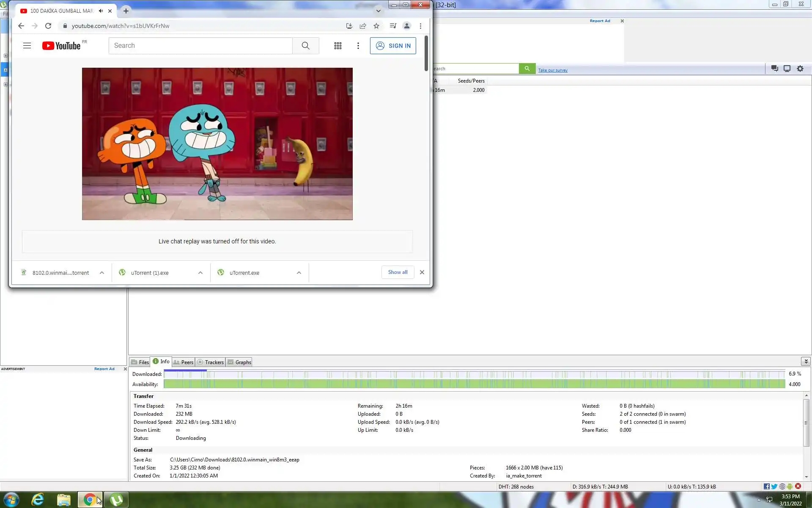Viewport: 812px width, 508px height.
Task: Click the YouTube apps grid icon
Action: (x=337, y=46)
